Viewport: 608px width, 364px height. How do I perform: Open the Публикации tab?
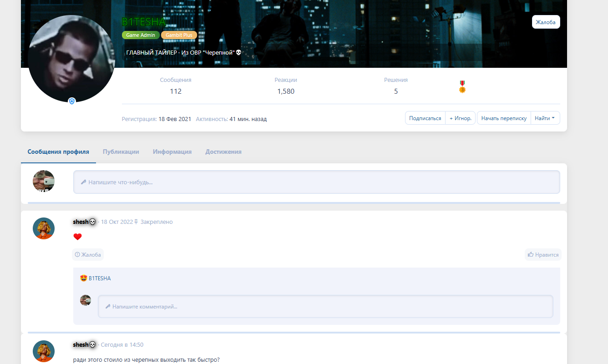(121, 152)
